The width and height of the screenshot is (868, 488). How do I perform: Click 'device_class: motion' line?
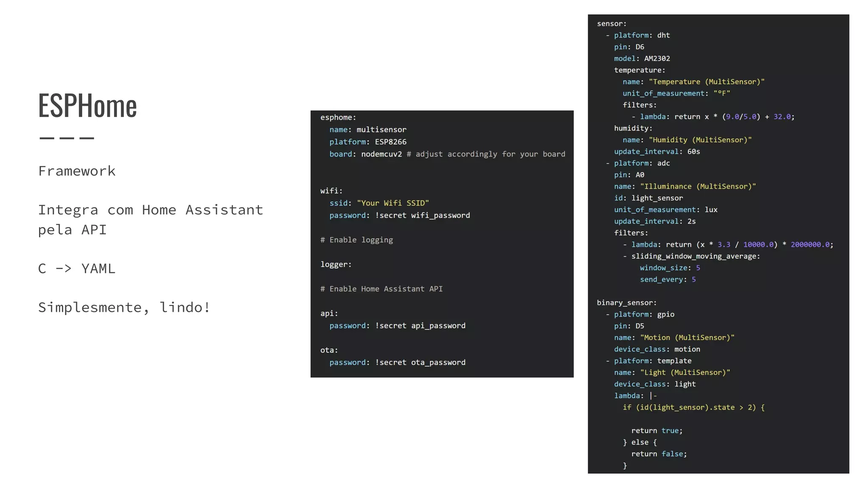657,349
